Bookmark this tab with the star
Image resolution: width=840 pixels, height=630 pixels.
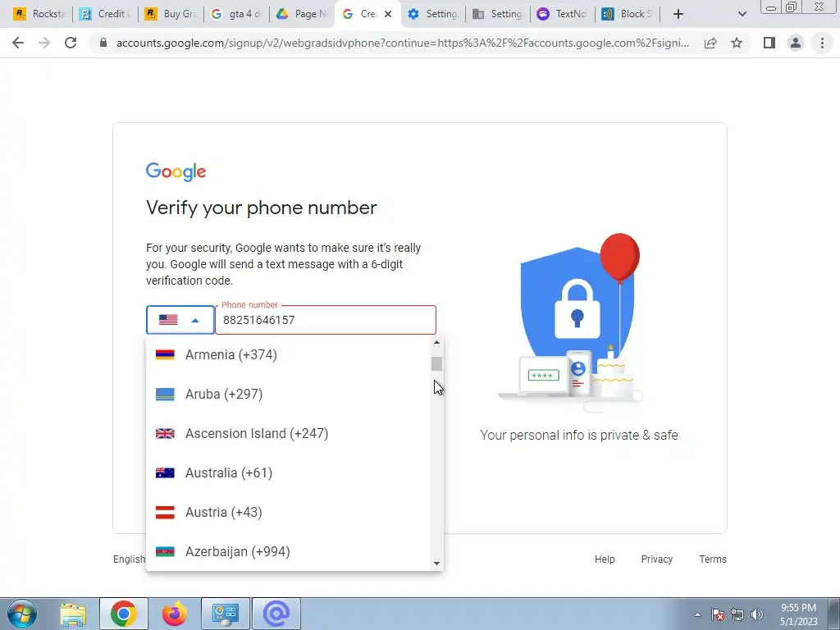click(737, 43)
